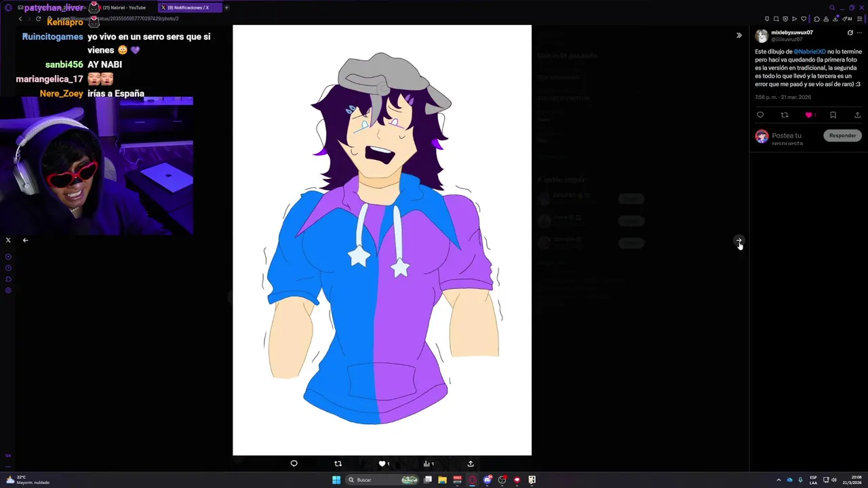The height and width of the screenshot is (488, 868).
Task: Open the player play icon in toolbar
Action: pyautogui.click(x=794, y=18)
